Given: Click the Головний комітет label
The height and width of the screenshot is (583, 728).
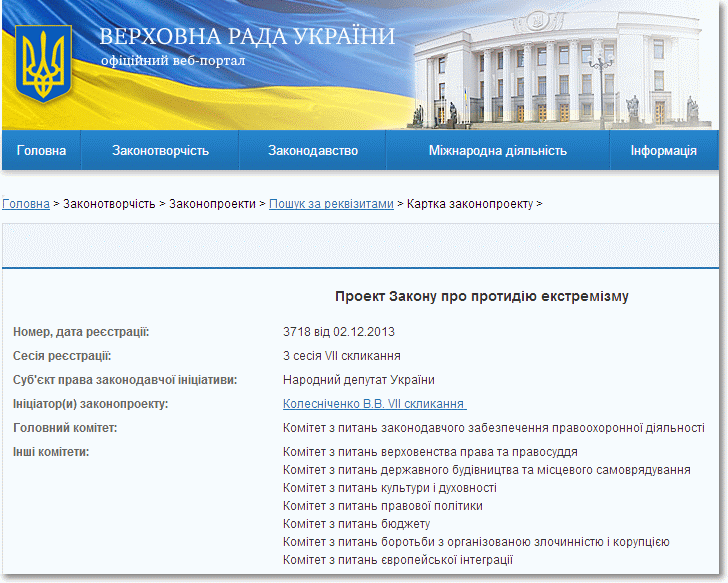Looking at the screenshot, I should pos(65,428).
